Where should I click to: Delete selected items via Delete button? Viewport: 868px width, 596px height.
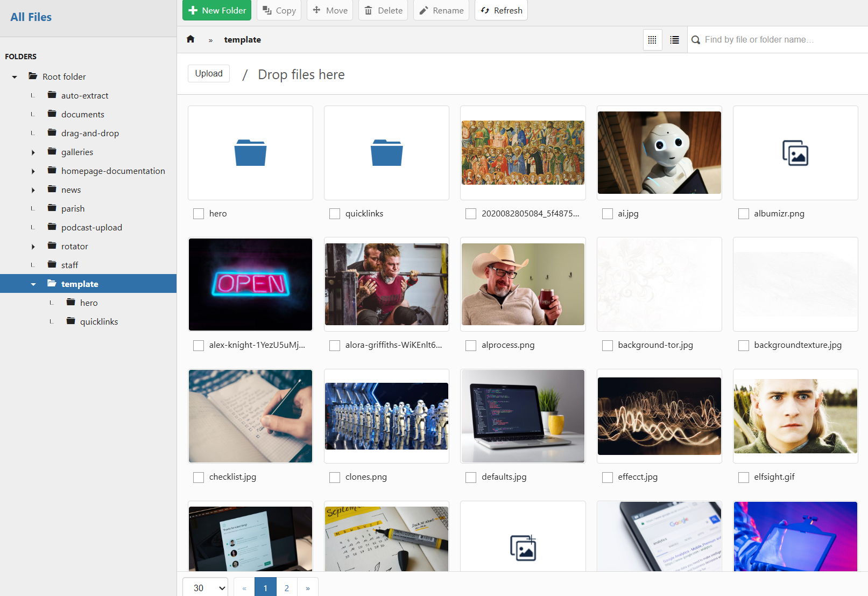tap(383, 10)
